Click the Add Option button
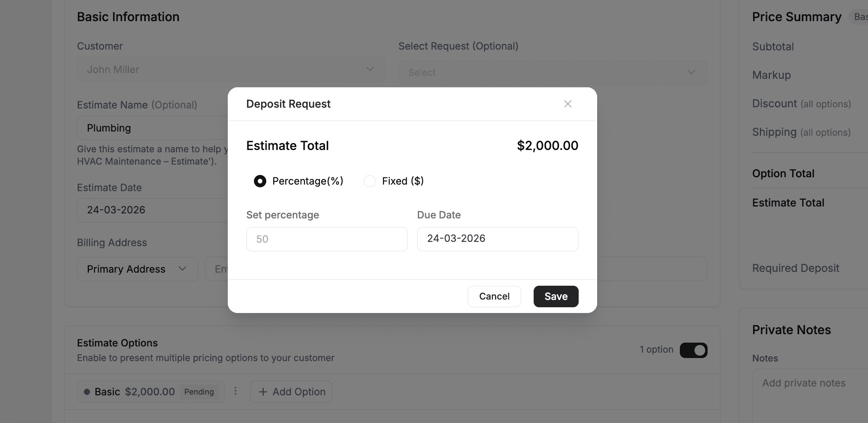868x423 pixels. [291, 391]
